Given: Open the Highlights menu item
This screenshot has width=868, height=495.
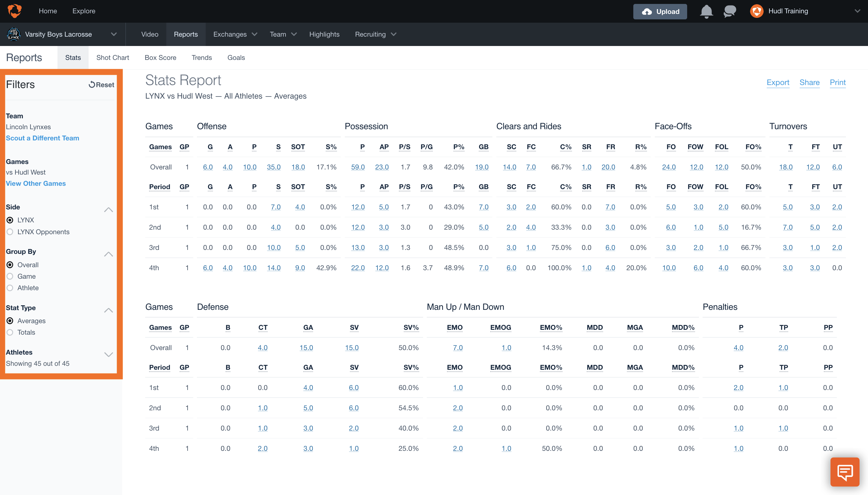Looking at the screenshot, I should coord(324,34).
